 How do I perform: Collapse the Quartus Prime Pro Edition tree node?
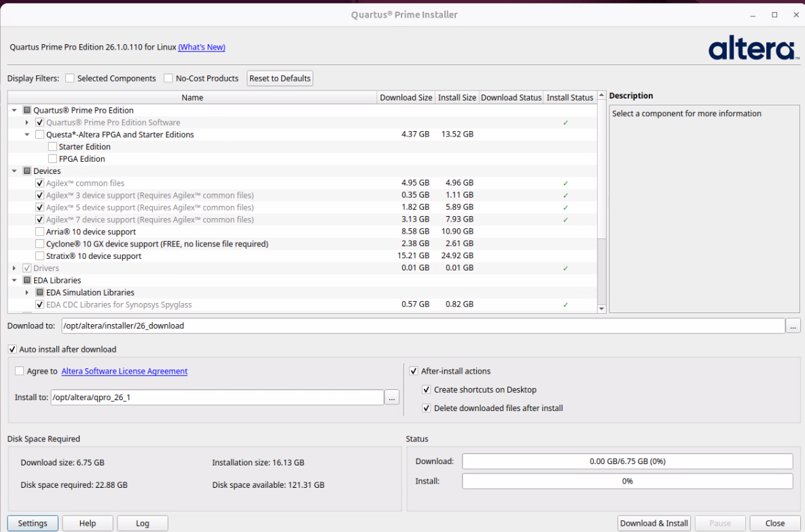click(14, 110)
